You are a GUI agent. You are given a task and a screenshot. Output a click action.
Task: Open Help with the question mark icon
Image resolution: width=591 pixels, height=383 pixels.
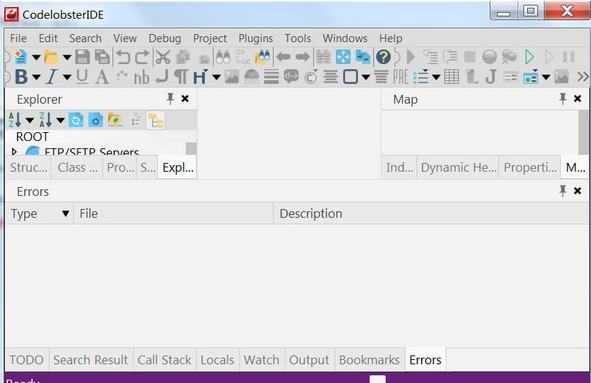[x=383, y=57]
